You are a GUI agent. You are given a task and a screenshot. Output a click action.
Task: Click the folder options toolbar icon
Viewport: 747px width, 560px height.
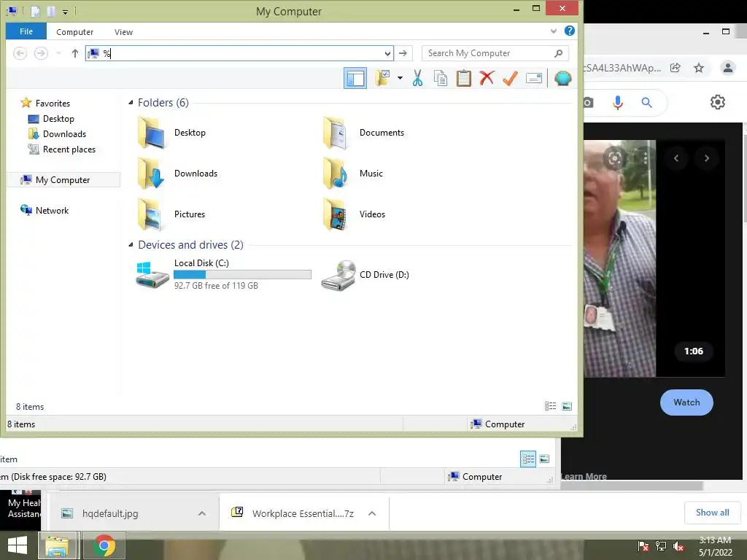382,78
